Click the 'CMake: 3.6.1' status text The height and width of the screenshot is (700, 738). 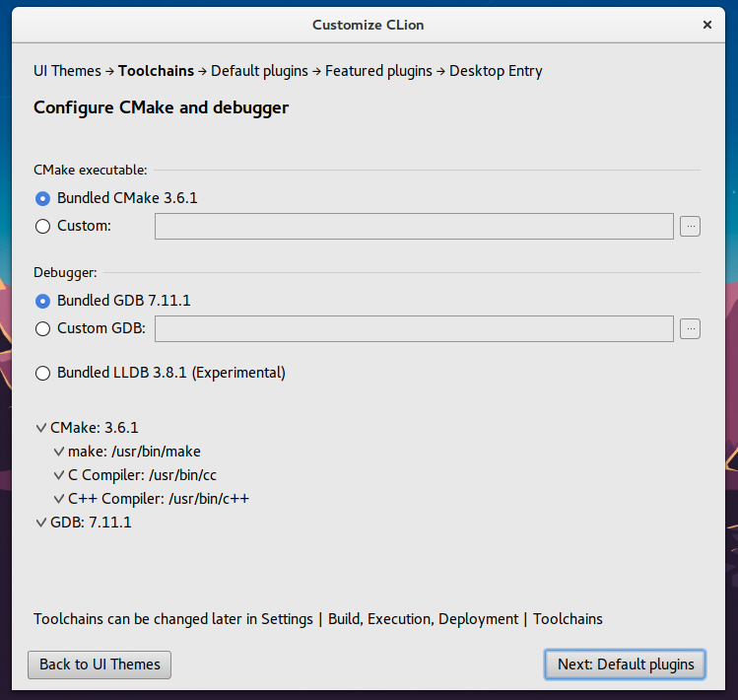pyautogui.click(x=95, y=428)
